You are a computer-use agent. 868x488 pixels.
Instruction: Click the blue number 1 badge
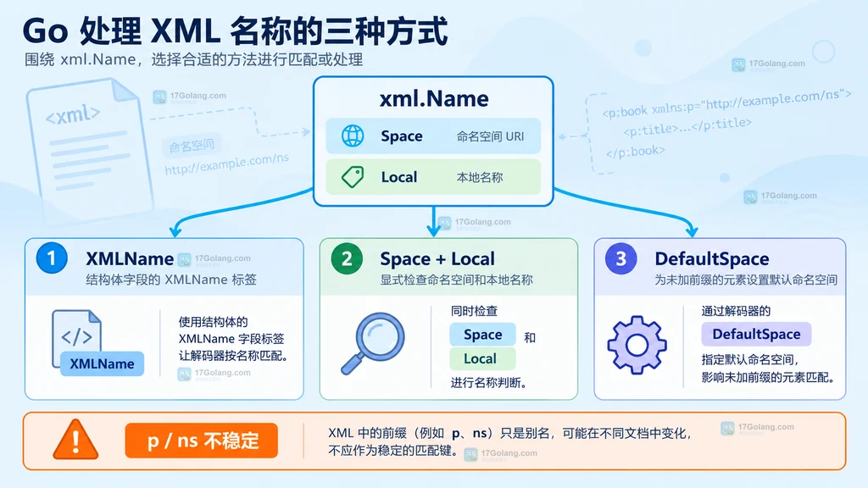click(52, 258)
